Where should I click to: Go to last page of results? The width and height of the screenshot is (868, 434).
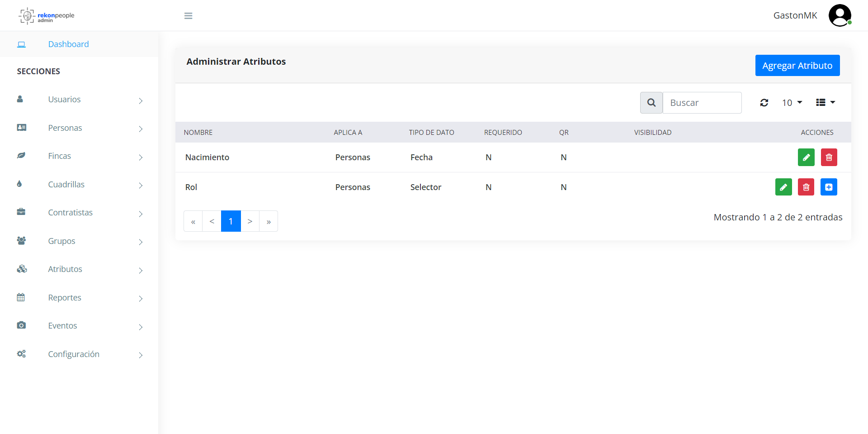(x=269, y=221)
